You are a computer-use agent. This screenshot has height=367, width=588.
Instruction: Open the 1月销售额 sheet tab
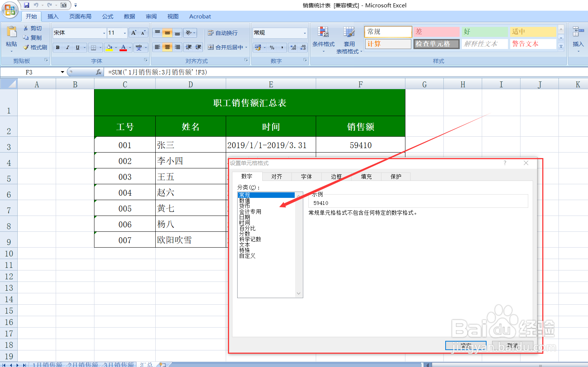[x=47, y=364]
